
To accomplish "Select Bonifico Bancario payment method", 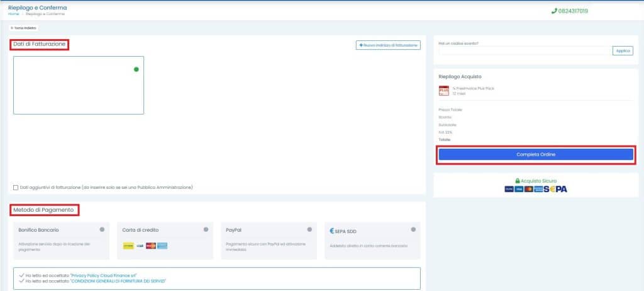I will click(x=102, y=229).
